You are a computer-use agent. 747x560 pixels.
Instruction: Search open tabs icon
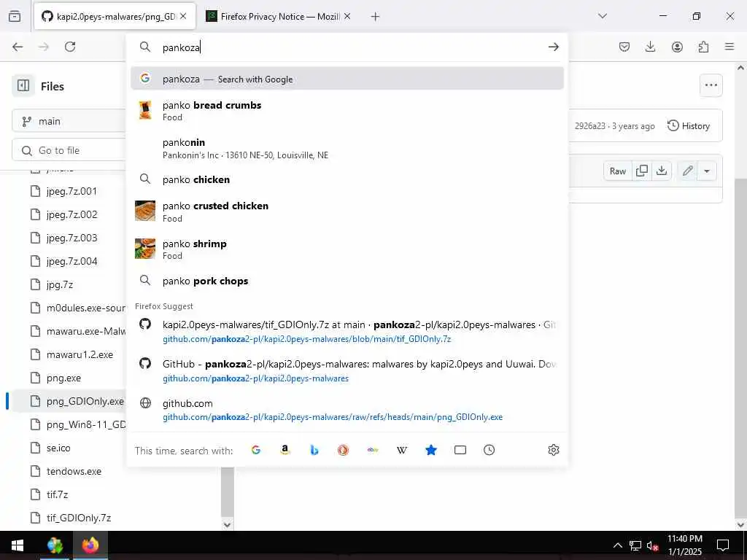[x=460, y=450]
